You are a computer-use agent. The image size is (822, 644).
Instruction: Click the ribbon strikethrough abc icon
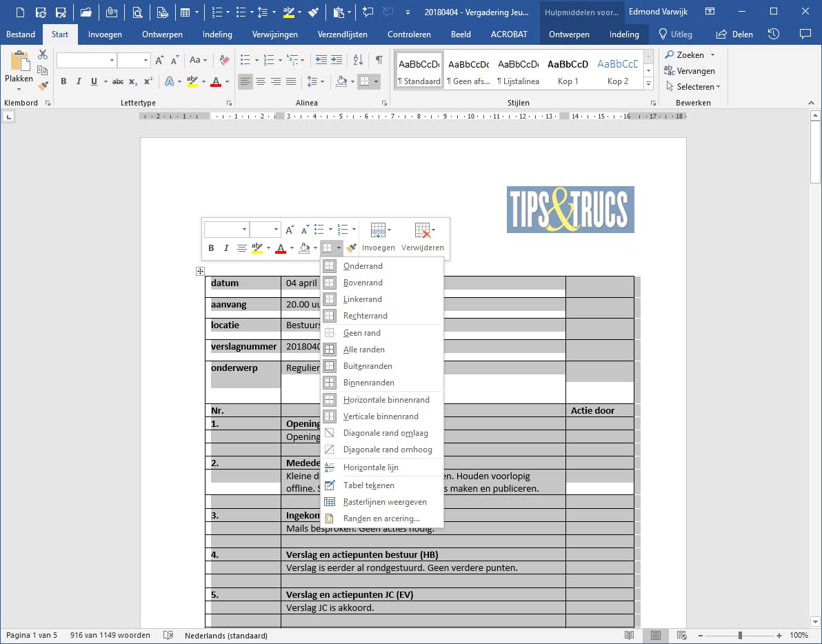(118, 81)
